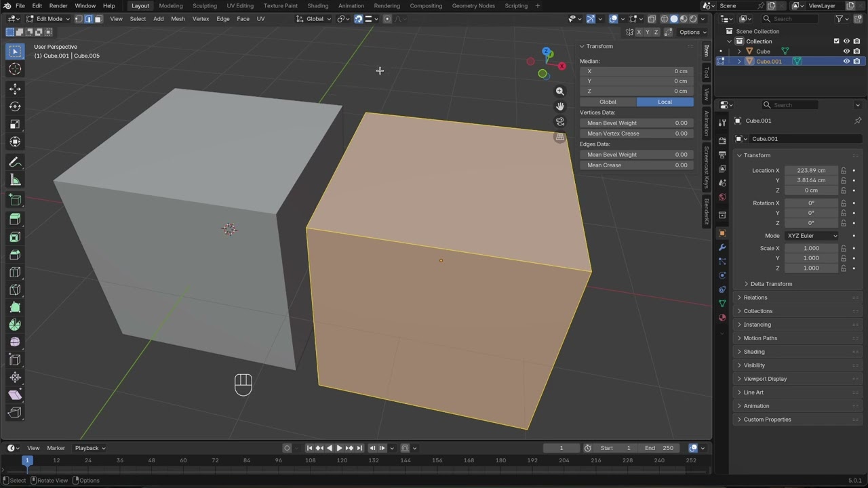The image size is (868, 488).
Task: Open the XYZ Euler rotation mode dropdown
Action: [x=812, y=236]
